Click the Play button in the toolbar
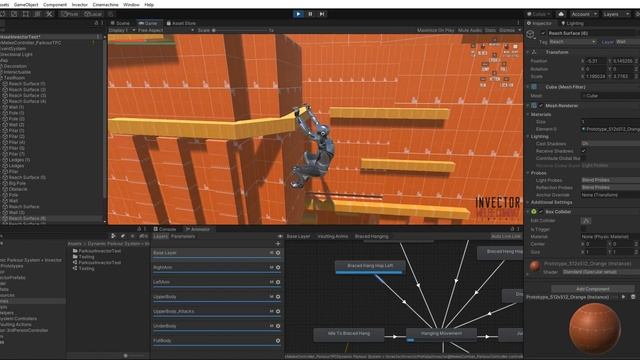Screen dimensions: 640x360 [x=298, y=14]
